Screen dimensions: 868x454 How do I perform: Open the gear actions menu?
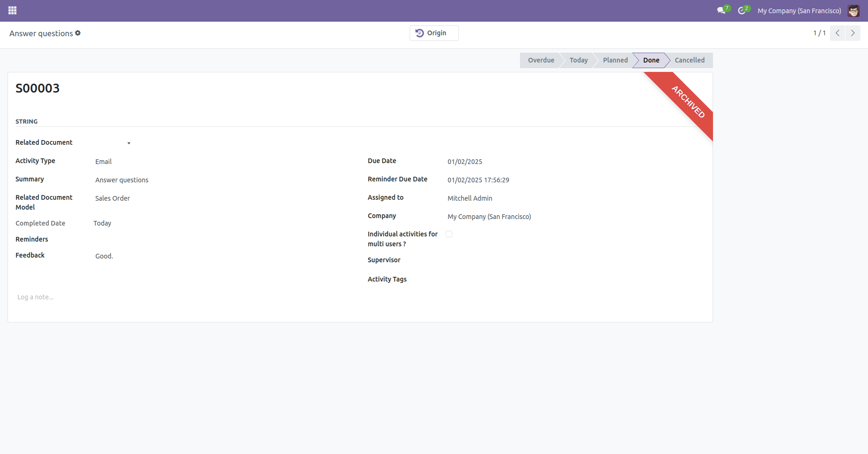point(78,33)
